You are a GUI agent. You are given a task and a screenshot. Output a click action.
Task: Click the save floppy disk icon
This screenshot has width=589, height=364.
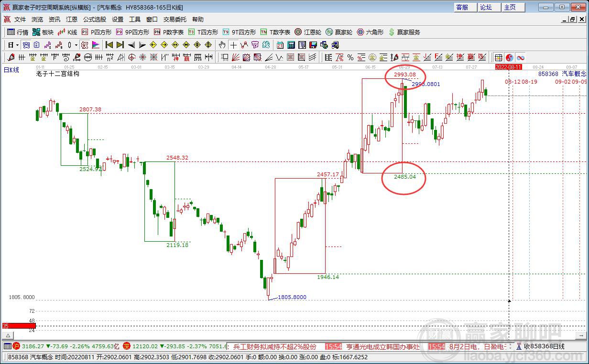(312, 45)
